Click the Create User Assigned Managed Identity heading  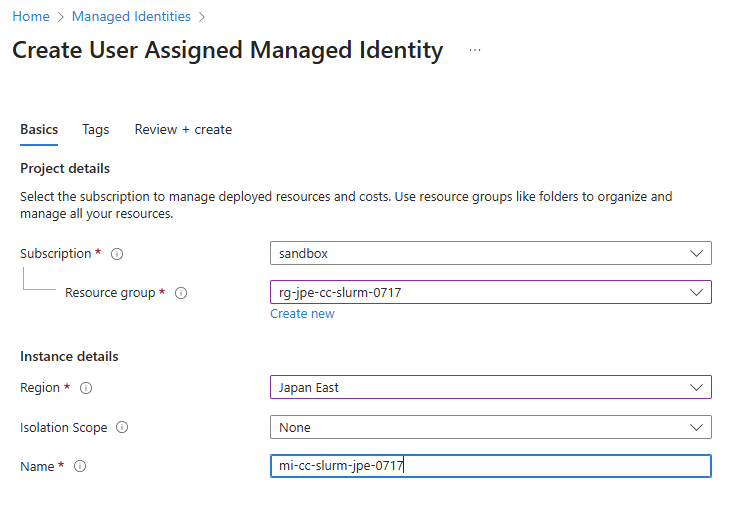[228, 50]
